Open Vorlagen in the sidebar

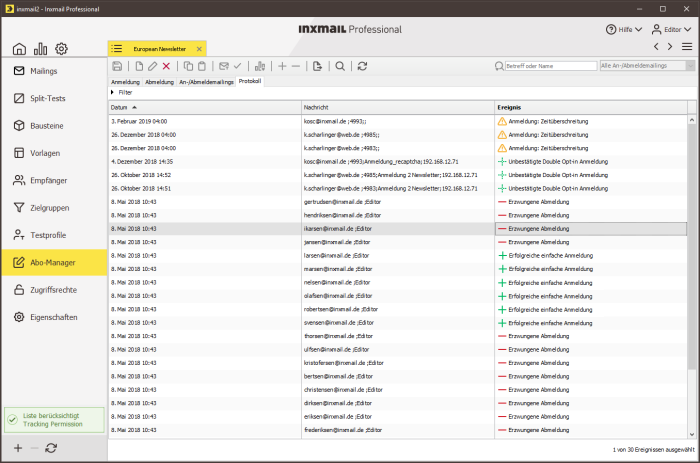pyautogui.click(x=54, y=153)
